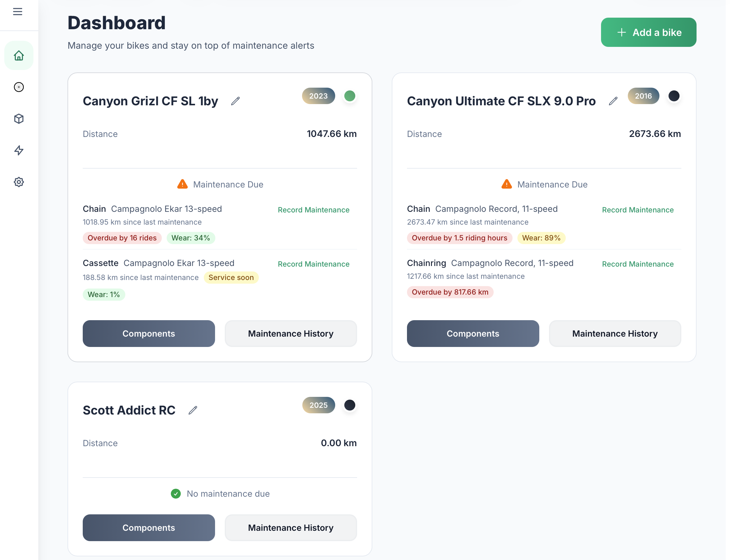Click the Overdue by 16 rides badge
The width and height of the screenshot is (730, 560).
(x=122, y=238)
